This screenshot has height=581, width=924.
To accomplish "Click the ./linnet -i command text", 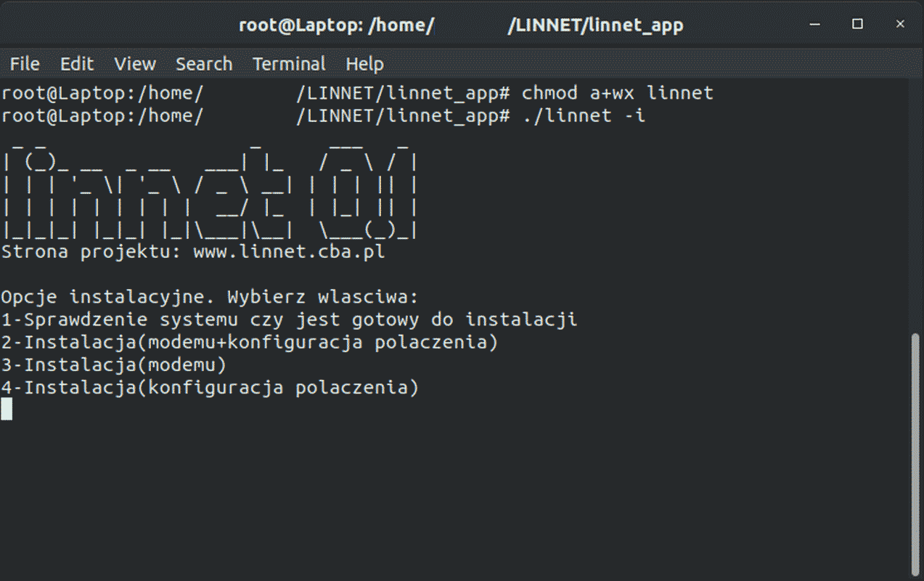I will coord(584,115).
